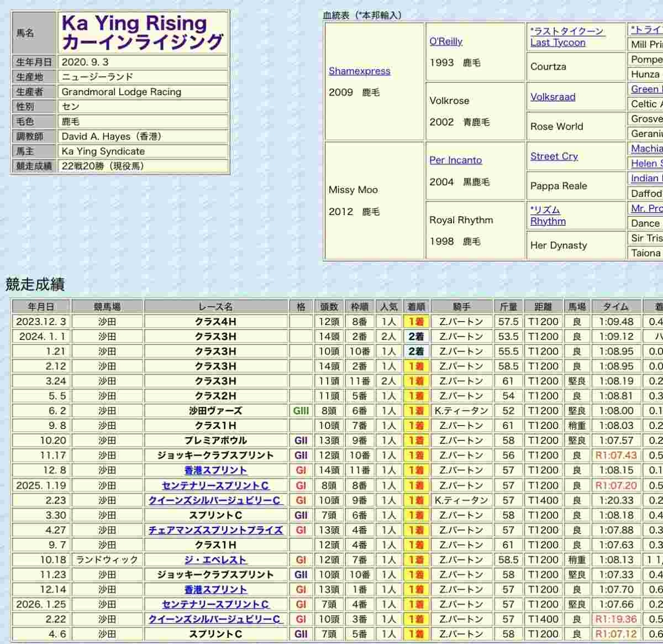Click the Ka Ying Rising horse name heading
This screenshot has height=644, width=663.
point(143,33)
